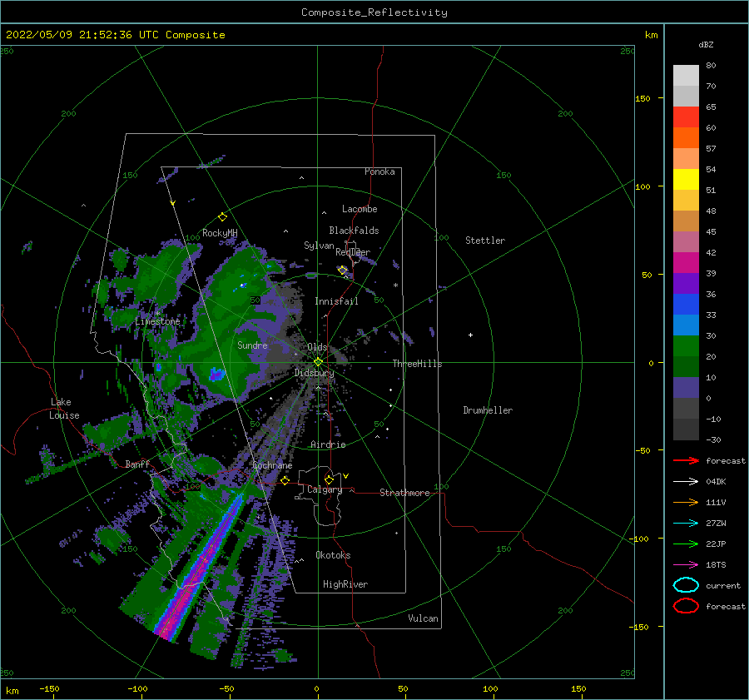Click the yellow diamond marker near Cochrane
The width and height of the screenshot is (749, 700).
tap(285, 480)
